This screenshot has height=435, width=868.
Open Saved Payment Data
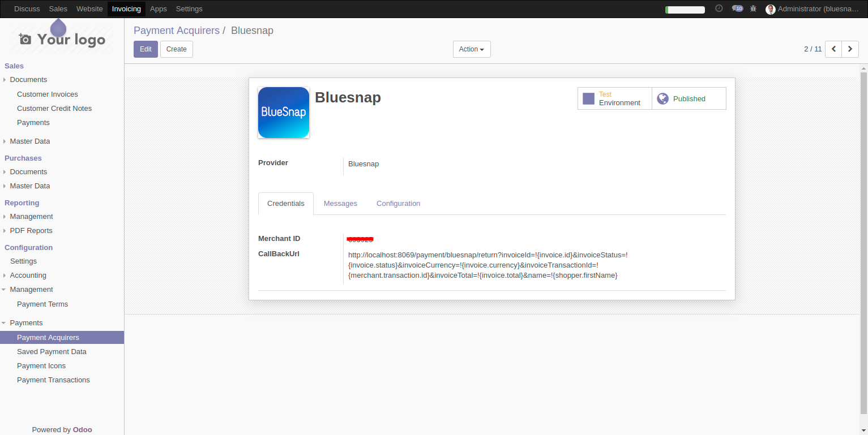point(52,352)
